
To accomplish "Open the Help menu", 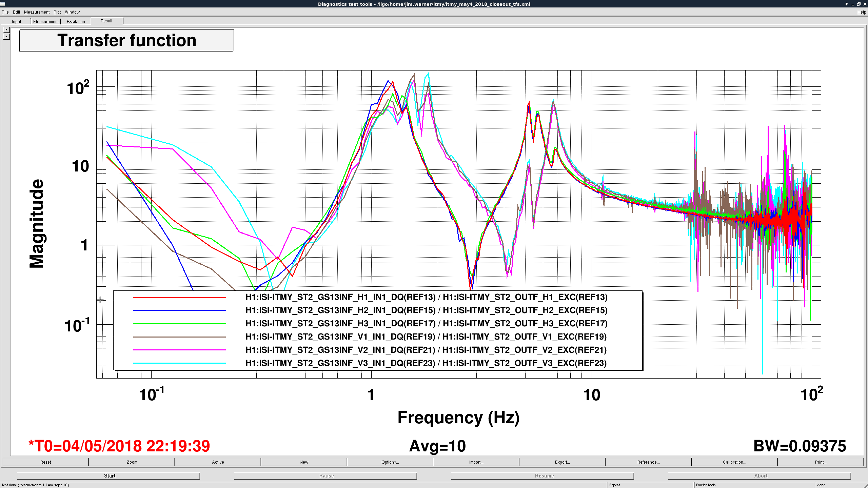I will click(x=861, y=12).
